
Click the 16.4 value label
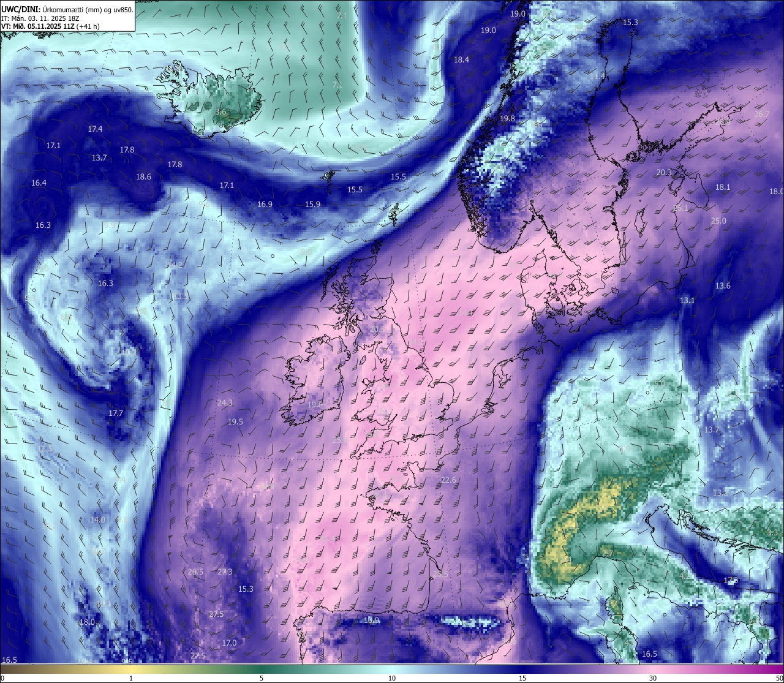point(39,183)
